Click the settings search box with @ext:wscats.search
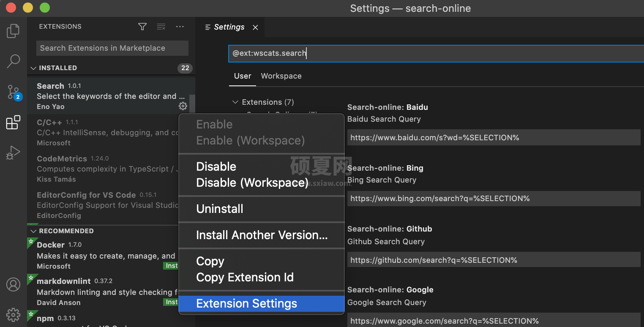The height and width of the screenshot is (327, 644). click(x=436, y=53)
